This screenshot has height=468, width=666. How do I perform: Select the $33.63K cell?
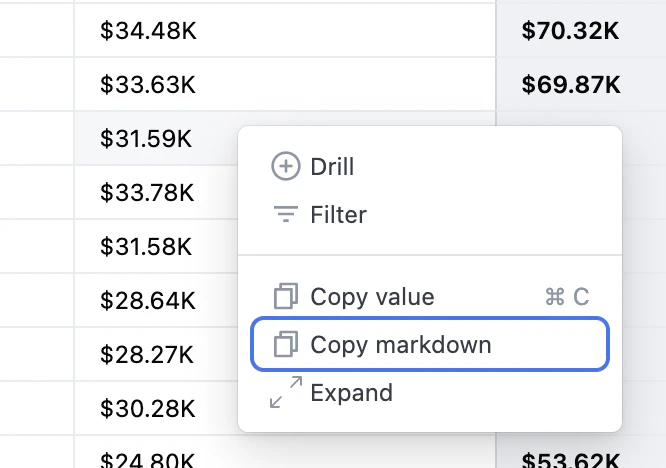pyautogui.click(x=285, y=84)
